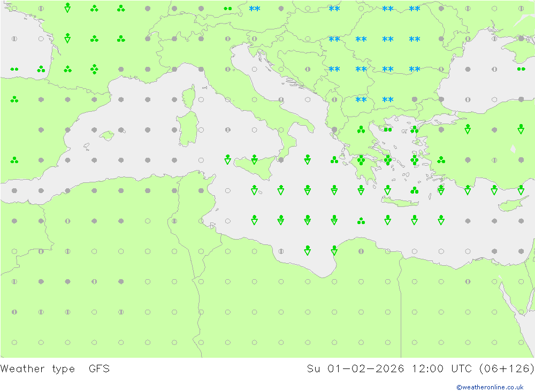Open the weatheronline.co.uk copyright link
Screen dimensions: 535x392
pyautogui.click(x=490, y=387)
